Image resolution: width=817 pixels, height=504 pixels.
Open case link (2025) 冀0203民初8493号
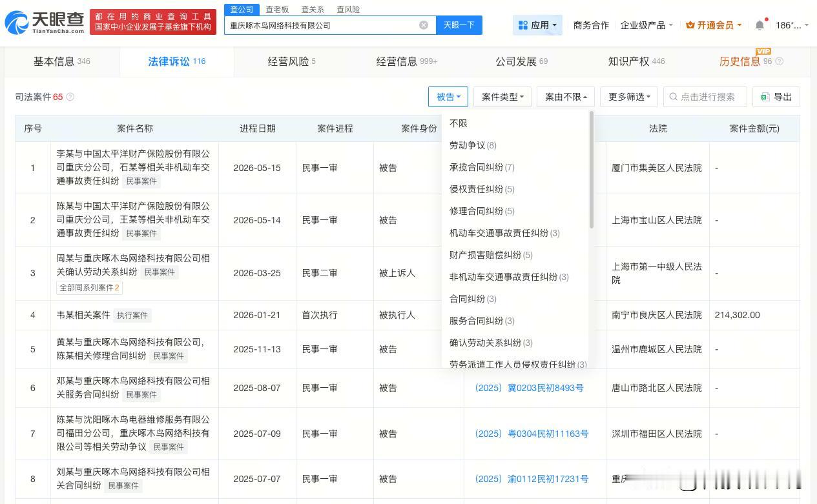click(529, 388)
